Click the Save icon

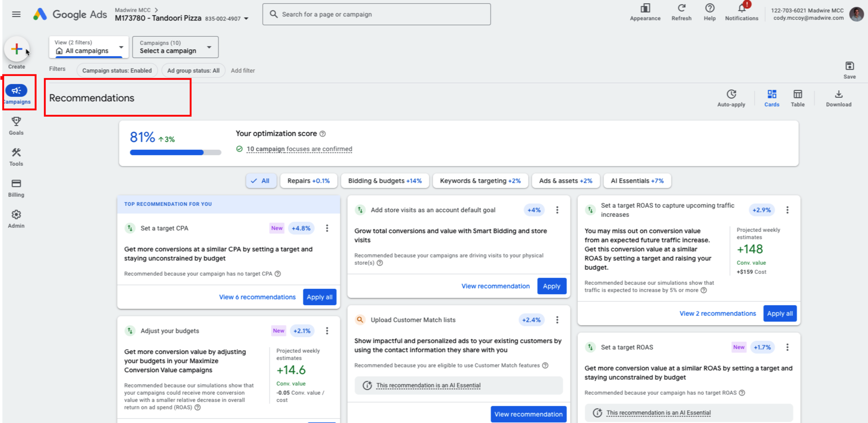(x=849, y=70)
